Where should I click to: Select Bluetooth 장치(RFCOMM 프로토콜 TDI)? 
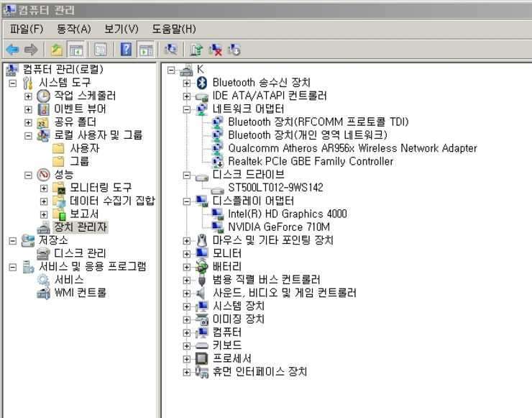click(318, 122)
